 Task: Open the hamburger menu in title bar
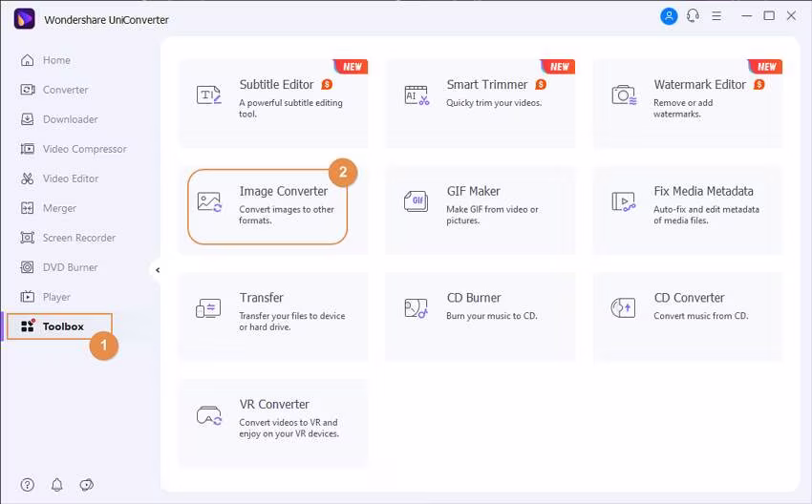click(x=718, y=16)
